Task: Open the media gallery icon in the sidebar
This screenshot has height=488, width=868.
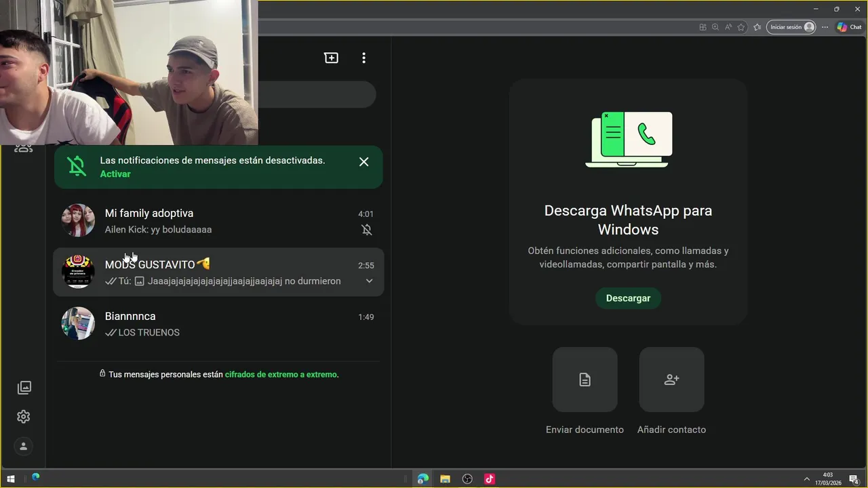Action: click(24, 388)
